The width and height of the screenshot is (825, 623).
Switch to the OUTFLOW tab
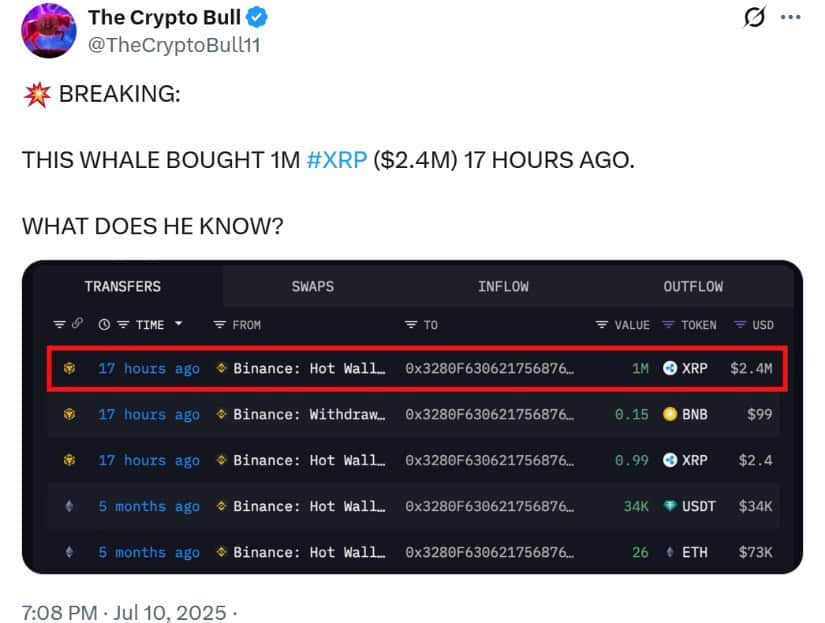(x=693, y=287)
